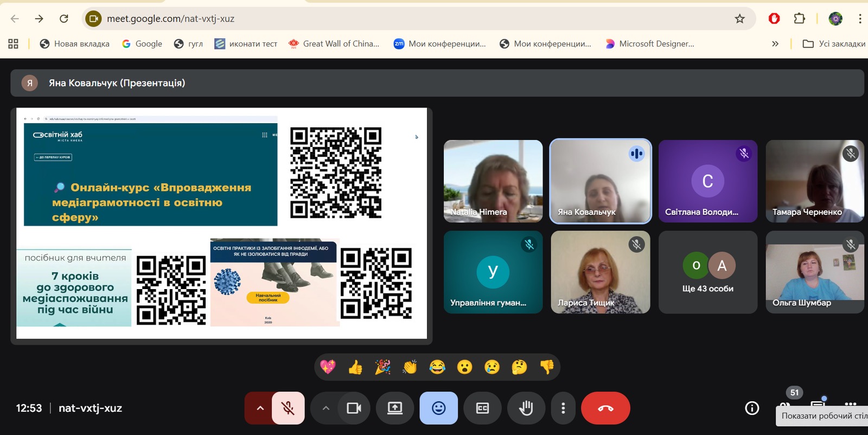Raise your hand

click(526, 408)
